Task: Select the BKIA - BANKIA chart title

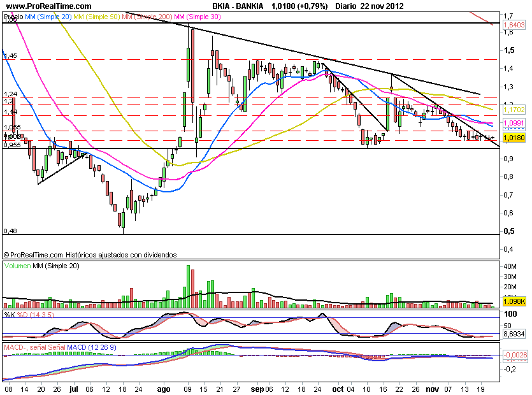Action: (x=238, y=6)
